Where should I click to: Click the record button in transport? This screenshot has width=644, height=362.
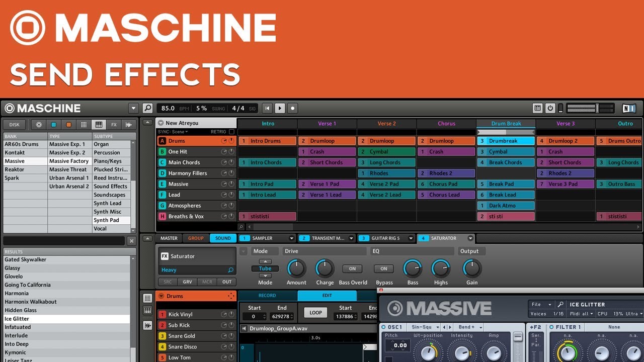pos(292,108)
